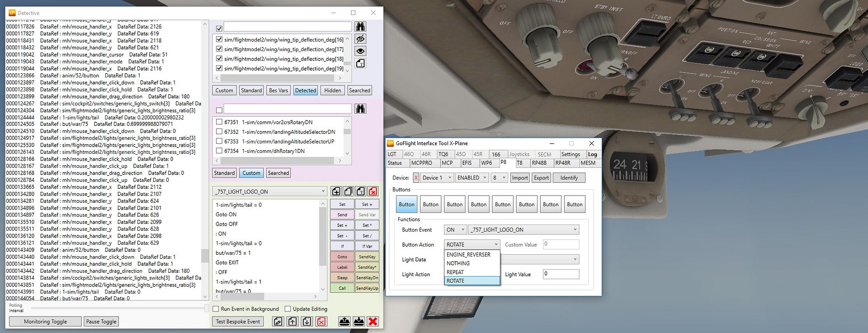This screenshot has height=333, width=868.
Task: Click the rename event page-T icon
Action: pos(360,191)
